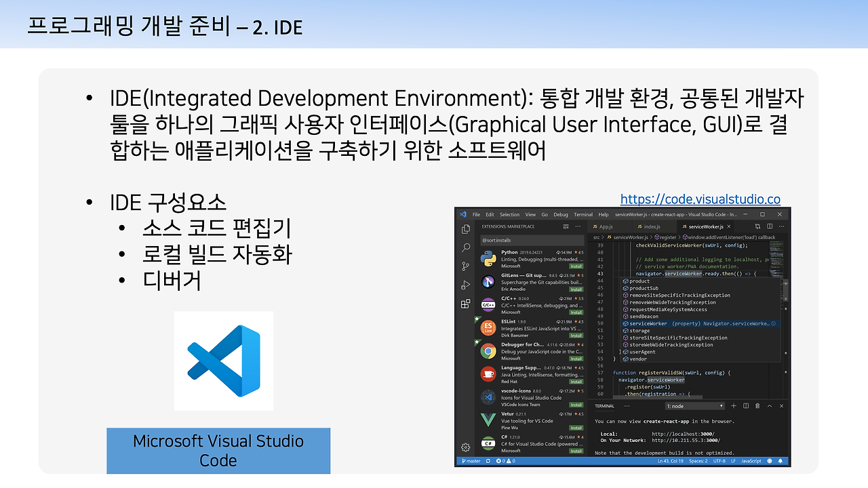The height and width of the screenshot is (488, 868).
Task: Maximize the terminal panel with the chevron
Action: (770, 406)
